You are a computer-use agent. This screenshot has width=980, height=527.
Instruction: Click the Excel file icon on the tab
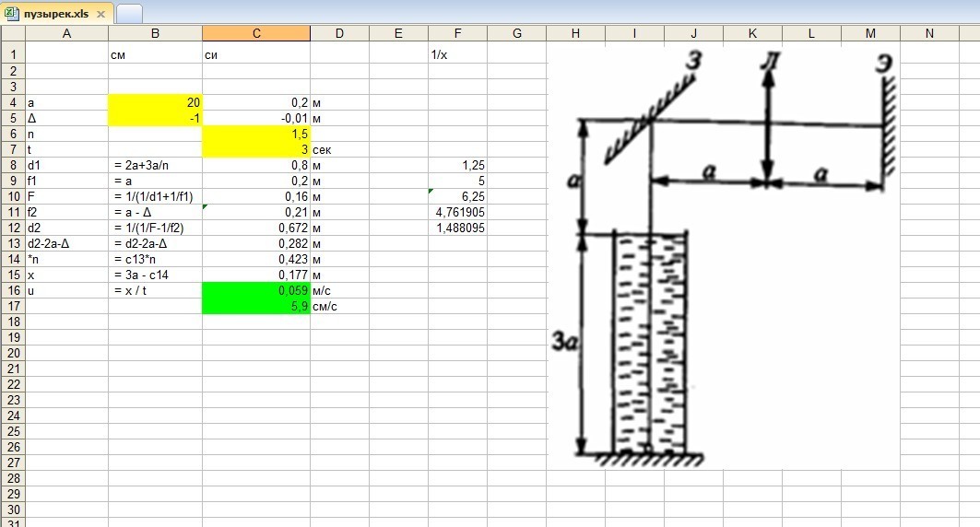[x=12, y=13]
